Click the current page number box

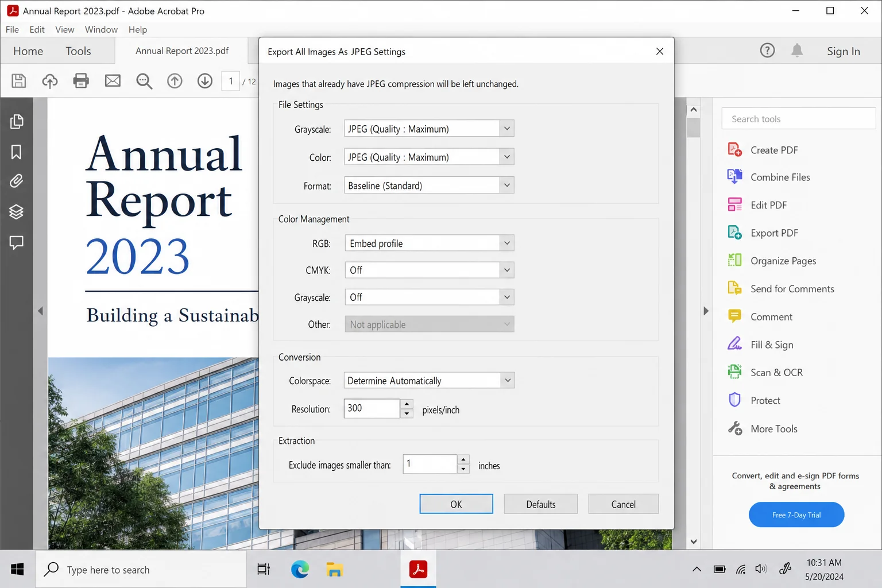(x=231, y=81)
